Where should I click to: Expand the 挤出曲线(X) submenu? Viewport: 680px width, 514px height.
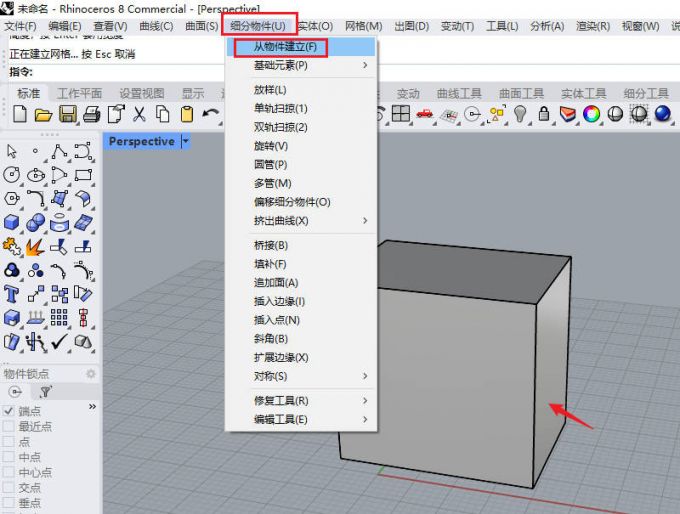[301, 221]
